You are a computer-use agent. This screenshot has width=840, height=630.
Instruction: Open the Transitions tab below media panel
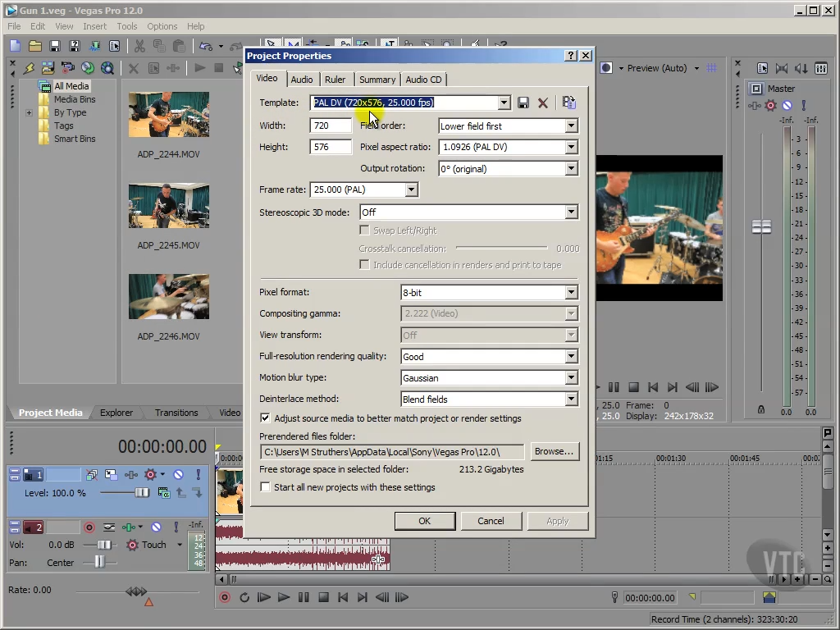(176, 413)
